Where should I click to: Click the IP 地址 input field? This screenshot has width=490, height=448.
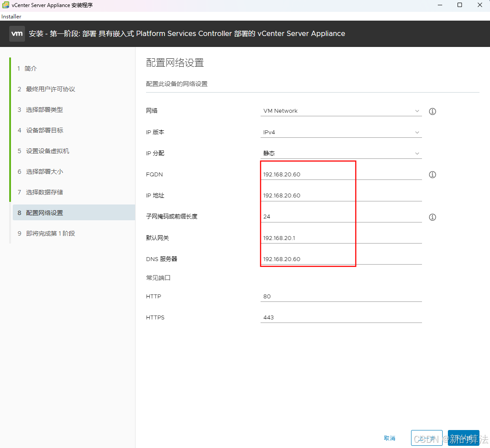pyautogui.click(x=341, y=195)
